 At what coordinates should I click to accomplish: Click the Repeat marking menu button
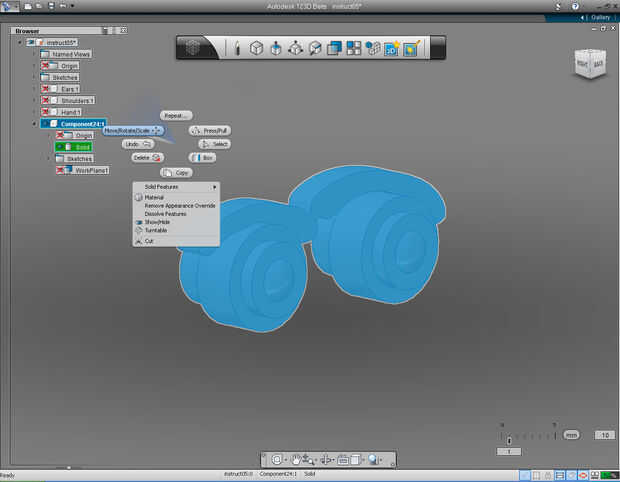coord(176,115)
